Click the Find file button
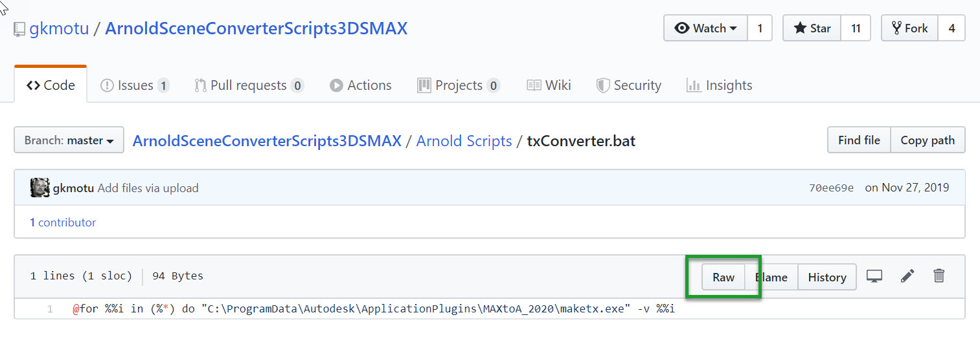 coord(859,140)
